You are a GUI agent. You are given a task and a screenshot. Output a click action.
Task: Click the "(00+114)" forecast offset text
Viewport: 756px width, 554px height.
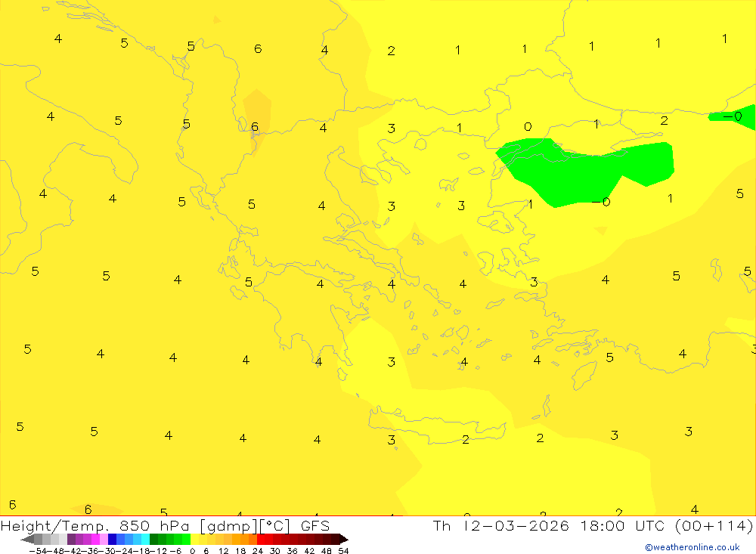click(x=714, y=525)
